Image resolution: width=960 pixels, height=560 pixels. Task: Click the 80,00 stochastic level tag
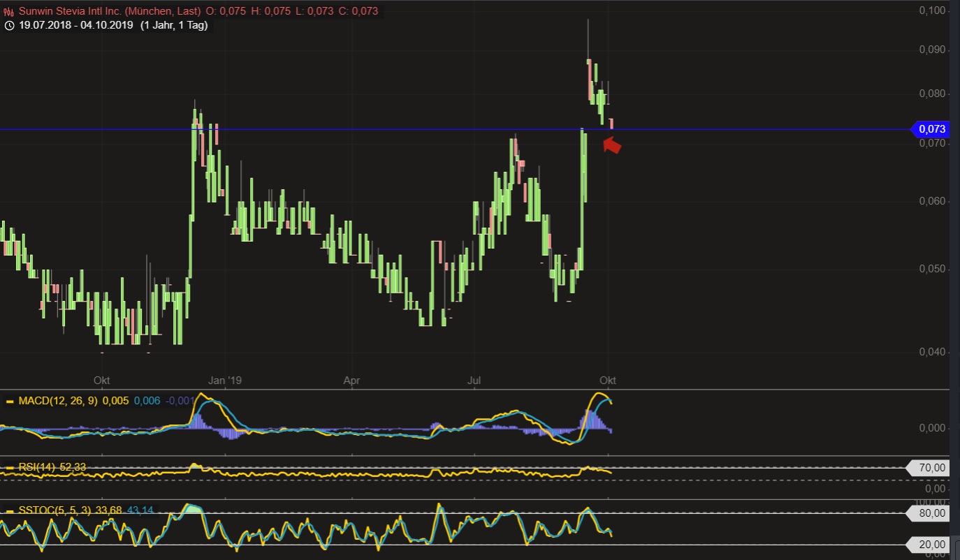pyautogui.click(x=927, y=513)
